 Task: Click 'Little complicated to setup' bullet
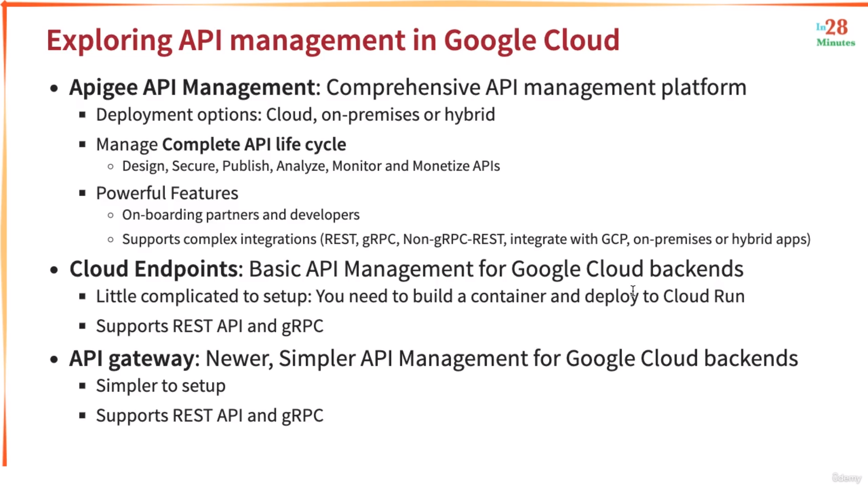(420, 296)
